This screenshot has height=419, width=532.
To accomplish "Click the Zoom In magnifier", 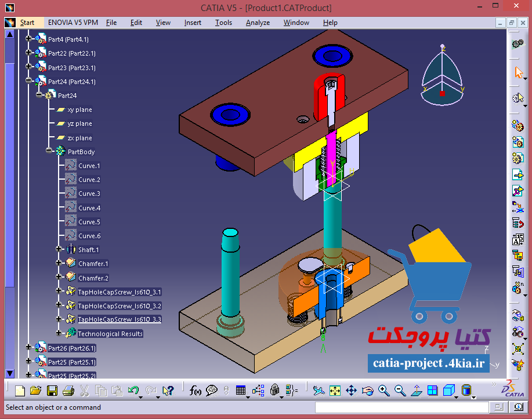I will point(383,391).
